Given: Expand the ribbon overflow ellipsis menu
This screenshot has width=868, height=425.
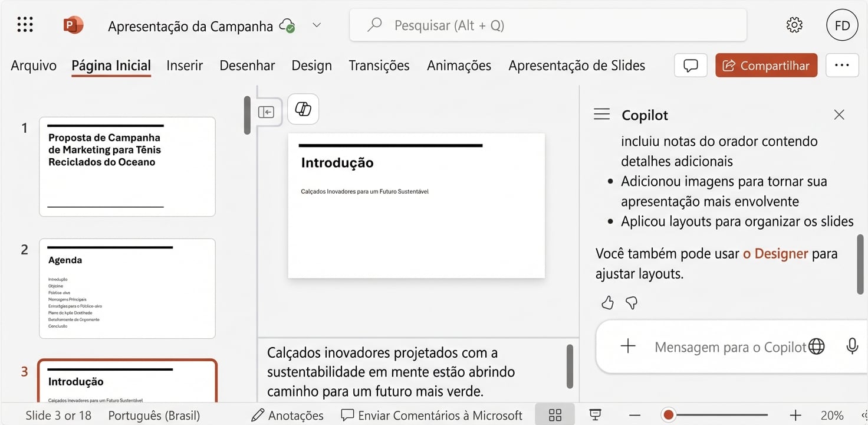Looking at the screenshot, I should tap(842, 65).
